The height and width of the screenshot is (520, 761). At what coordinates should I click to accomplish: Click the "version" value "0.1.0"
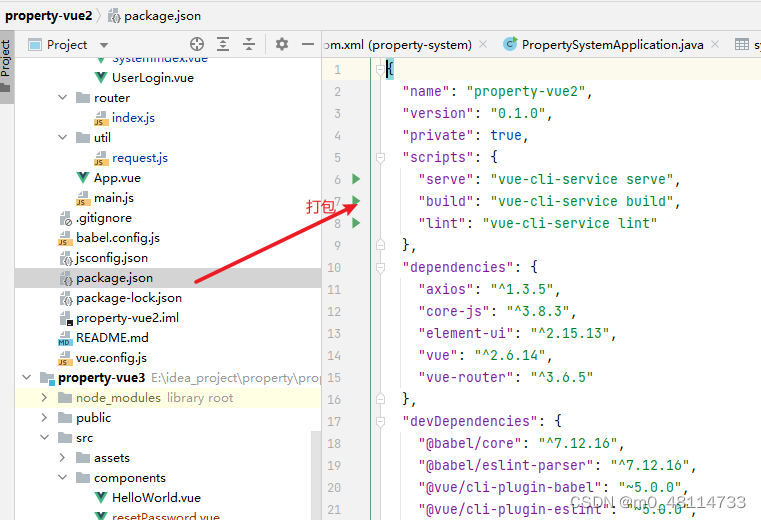coord(518,113)
